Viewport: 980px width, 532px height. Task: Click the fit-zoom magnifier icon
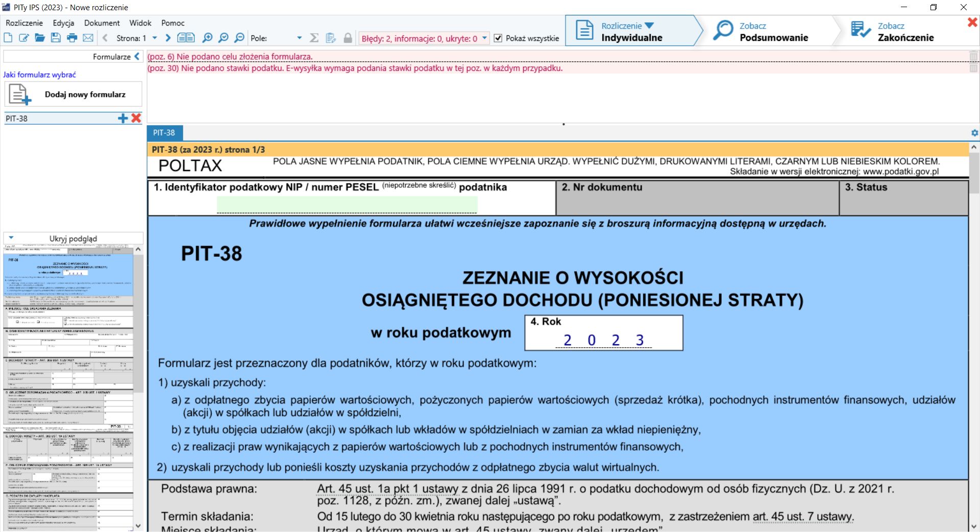(x=223, y=38)
